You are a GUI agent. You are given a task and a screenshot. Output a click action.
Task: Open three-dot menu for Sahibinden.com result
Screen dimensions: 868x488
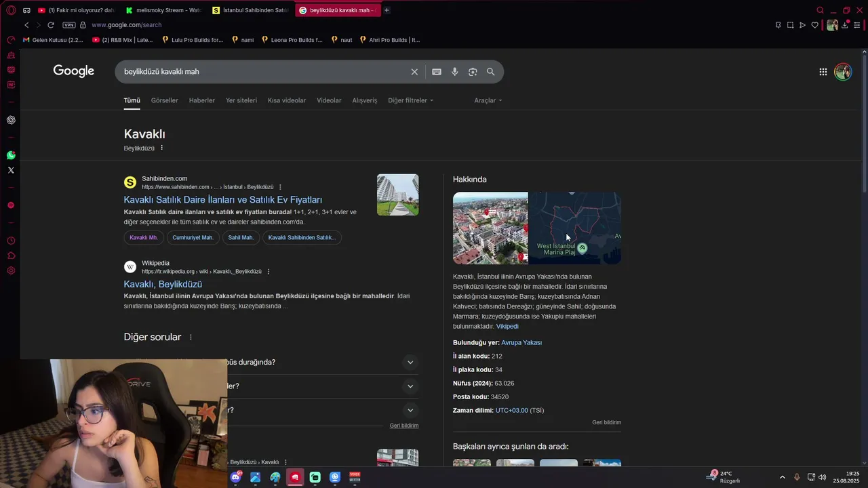280,187
